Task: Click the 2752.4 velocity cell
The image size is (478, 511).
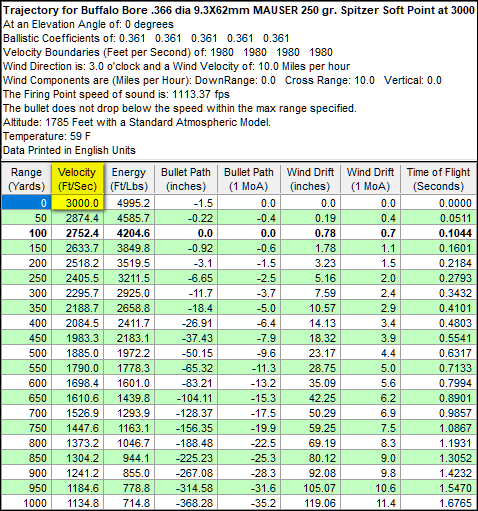Action: [x=77, y=233]
